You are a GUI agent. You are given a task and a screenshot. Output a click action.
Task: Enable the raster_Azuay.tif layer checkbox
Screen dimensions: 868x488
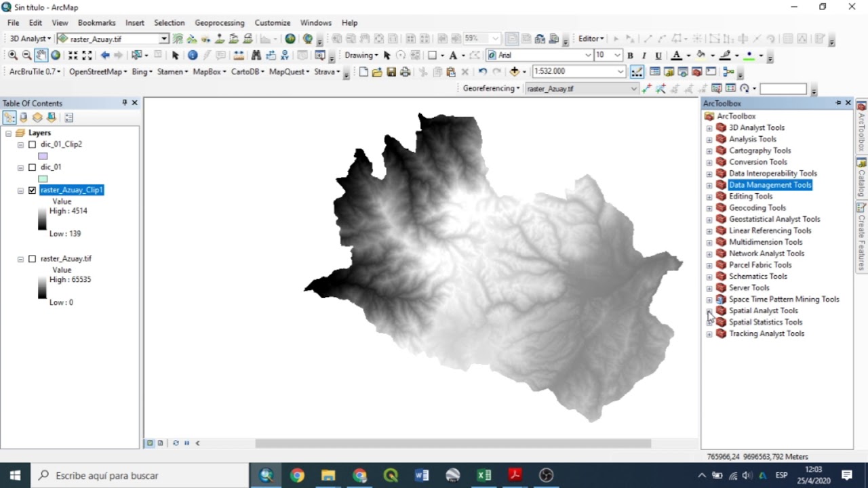pyautogui.click(x=32, y=259)
